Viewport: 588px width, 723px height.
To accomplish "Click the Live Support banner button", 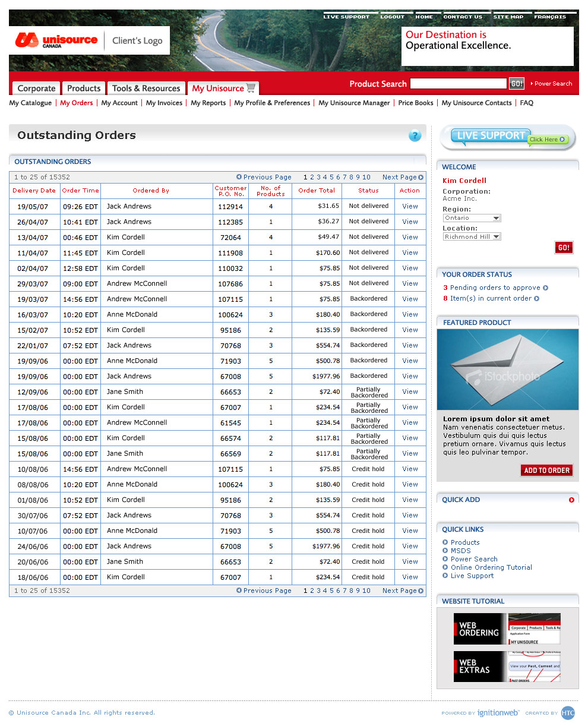I will pyautogui.click(x=507, y=137).
